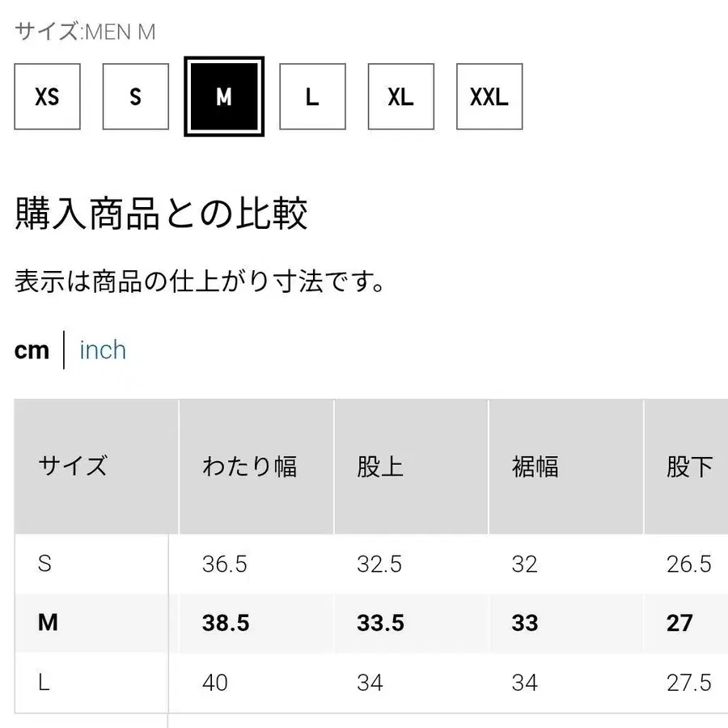
Task: Select the cm unit tab
Action: [32, 350]
